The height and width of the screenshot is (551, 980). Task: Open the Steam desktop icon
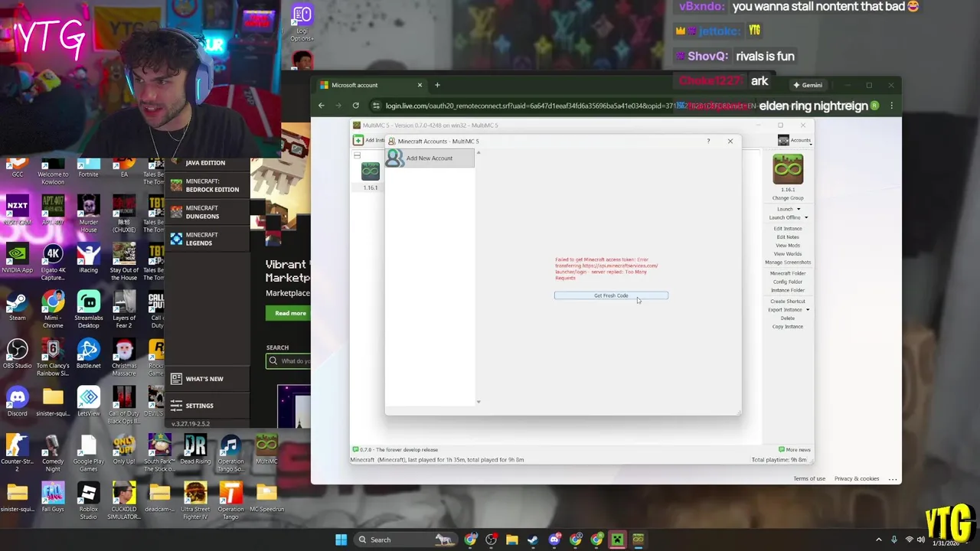pyautogui.click(x=18, y=306)
